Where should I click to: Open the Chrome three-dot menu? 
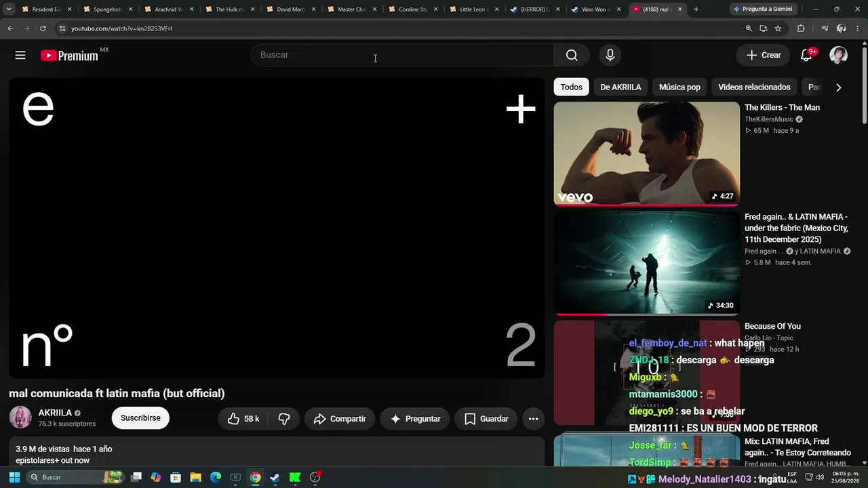tap(858, 28)
